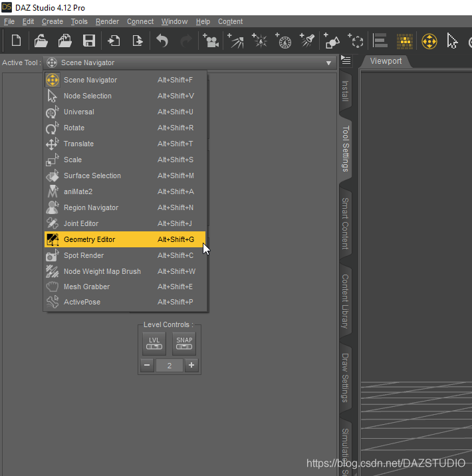Click the Align toolbar icon
This screenshot has width=472, height=476.
coord(380,41)
